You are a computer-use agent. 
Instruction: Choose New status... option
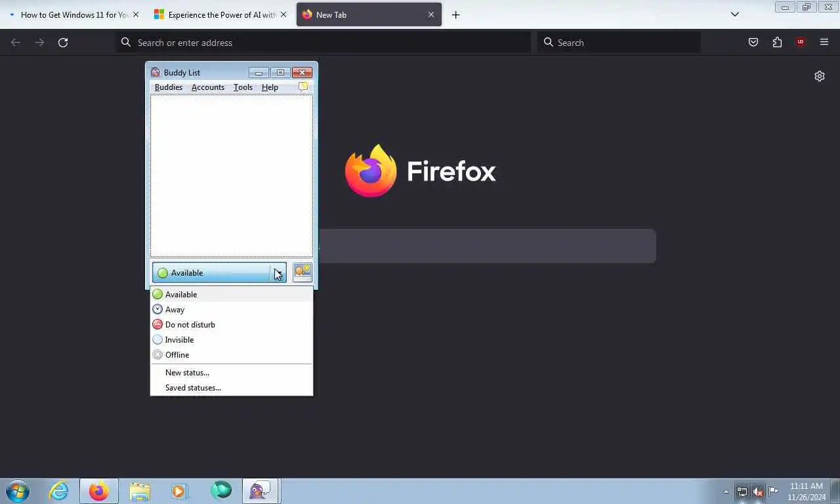pos(232,373)
